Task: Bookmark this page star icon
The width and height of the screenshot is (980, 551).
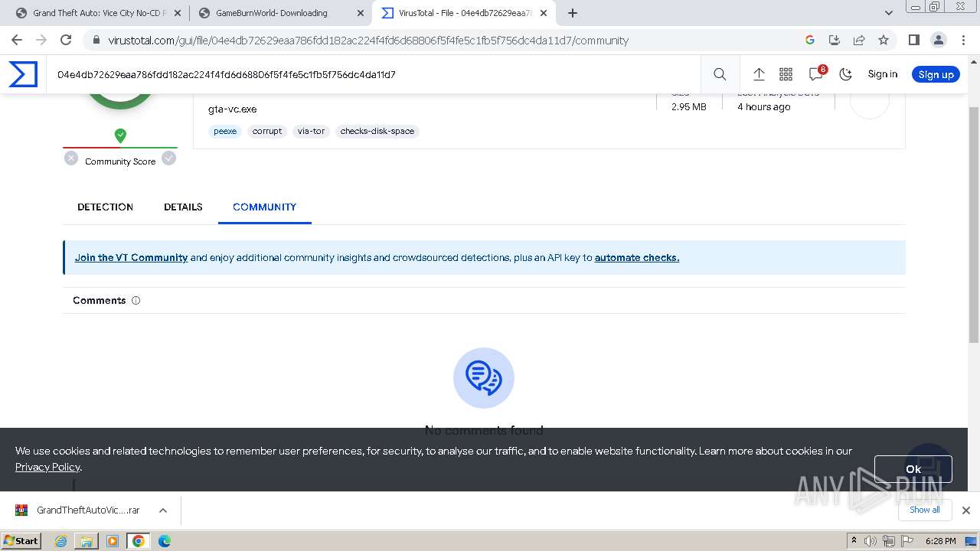Action: click(x=884, y=40)
